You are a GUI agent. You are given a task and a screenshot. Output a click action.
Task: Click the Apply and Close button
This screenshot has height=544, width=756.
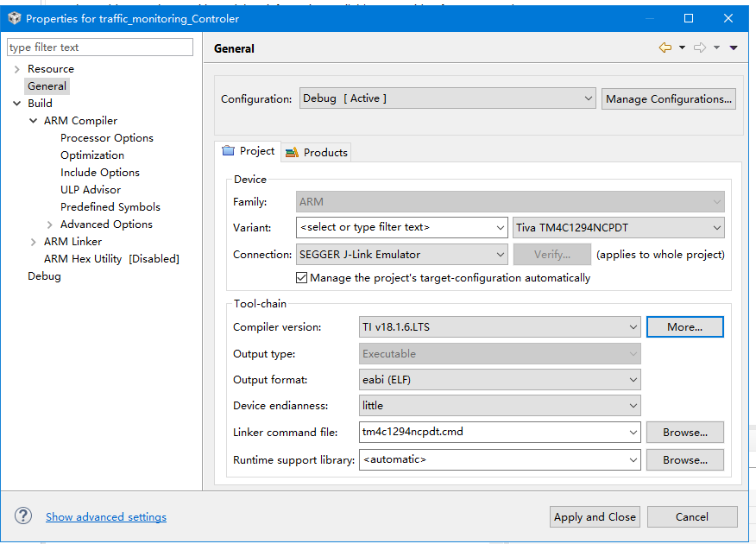tap(595, 516)
